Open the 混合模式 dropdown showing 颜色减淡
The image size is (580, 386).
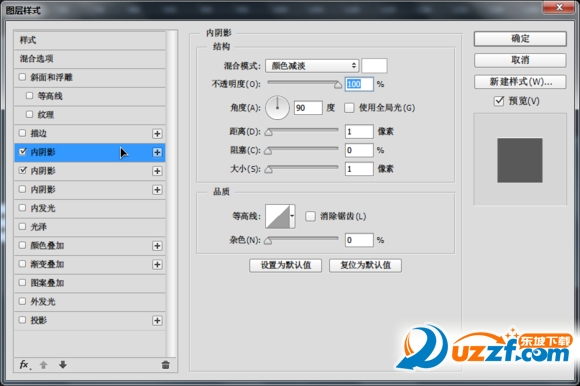(312, 66)
